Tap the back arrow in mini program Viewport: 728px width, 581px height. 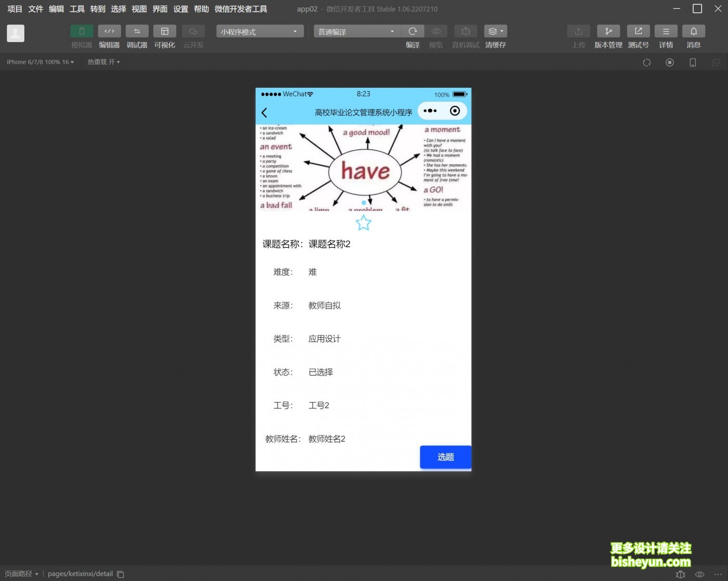[264, 112]
